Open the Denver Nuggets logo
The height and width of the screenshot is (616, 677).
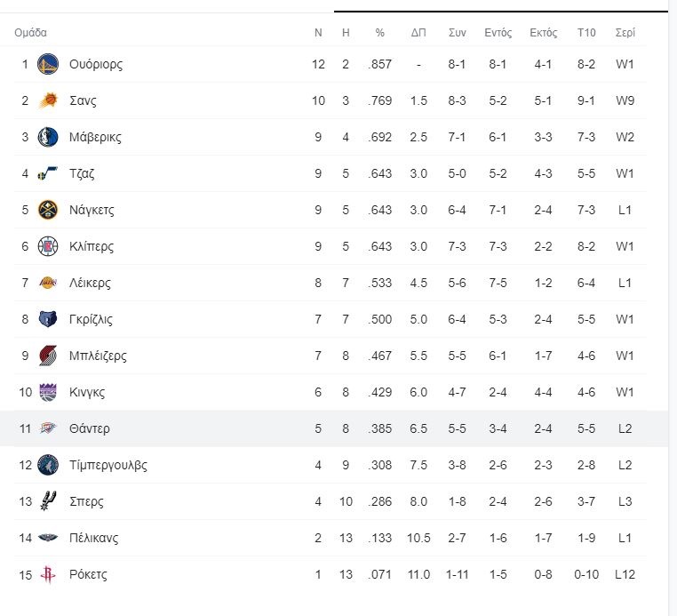click(47, 210)
